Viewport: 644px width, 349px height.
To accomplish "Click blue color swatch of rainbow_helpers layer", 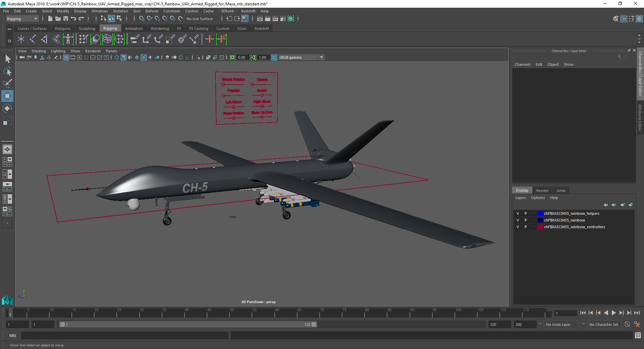I will tap(540, 213).
